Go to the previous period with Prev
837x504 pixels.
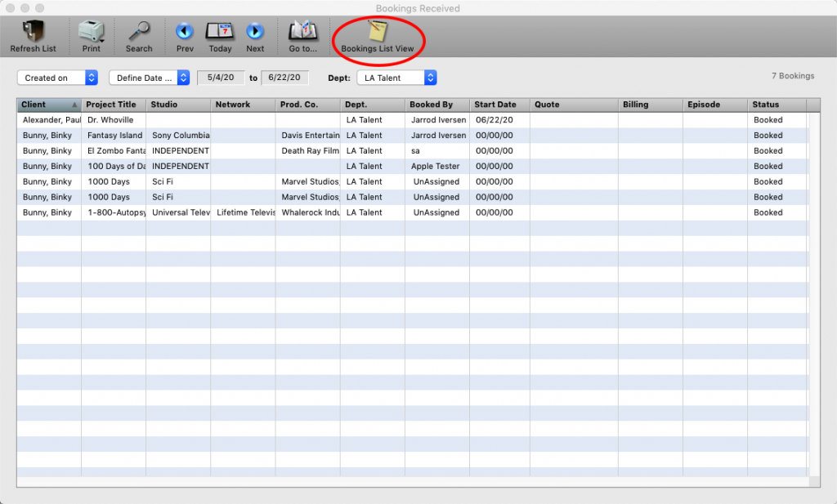point(185,33)
